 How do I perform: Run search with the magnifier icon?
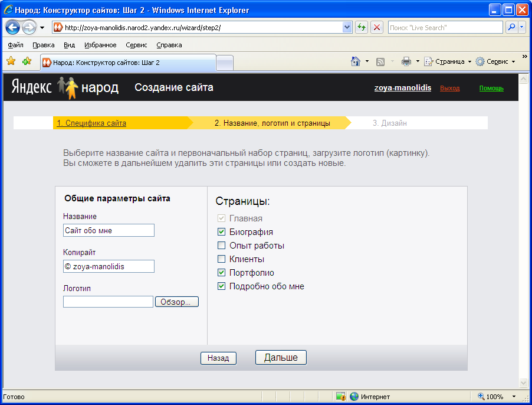pyautogui.click(x=511, y=28)
